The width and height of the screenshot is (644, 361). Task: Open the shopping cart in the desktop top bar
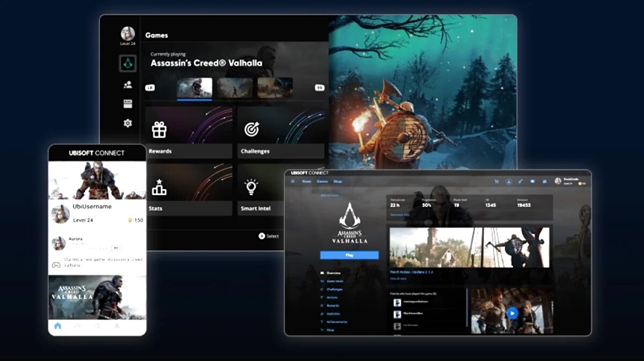point(495,181)
